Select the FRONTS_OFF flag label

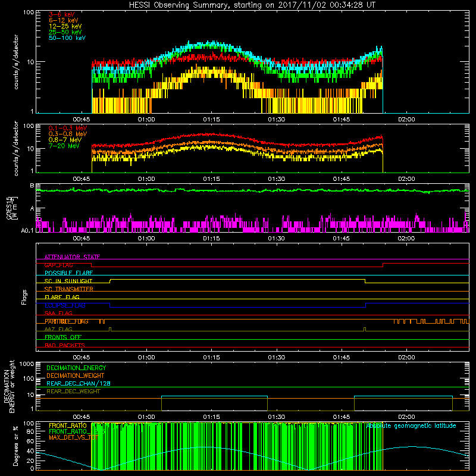pyautogui.click(x=63, y=337)
